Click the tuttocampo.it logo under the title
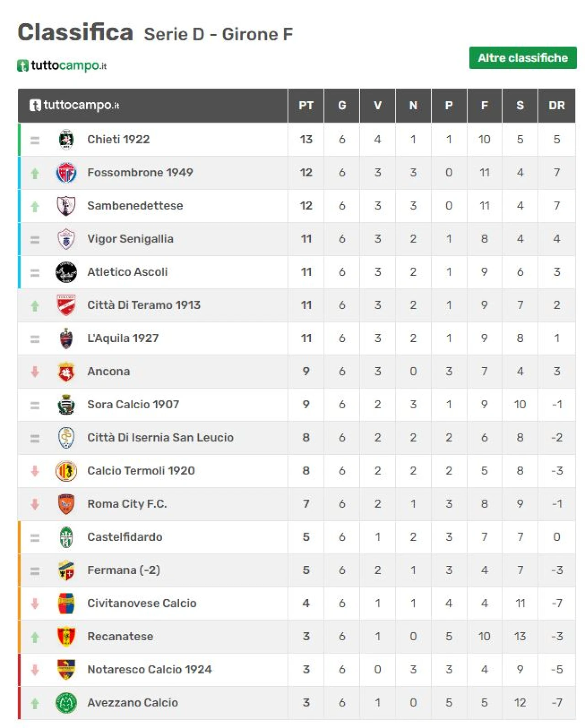This screenshot has height=728, width=585. pos(62,66)
